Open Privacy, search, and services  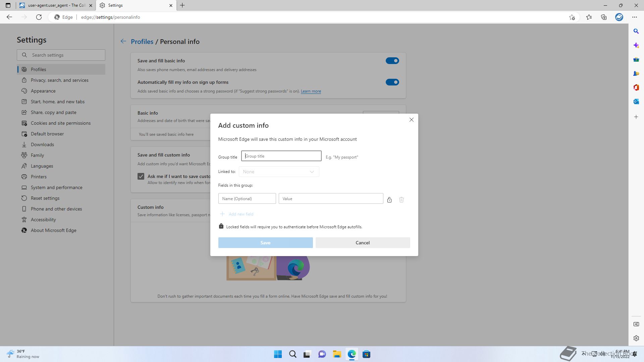click(61, 80)
